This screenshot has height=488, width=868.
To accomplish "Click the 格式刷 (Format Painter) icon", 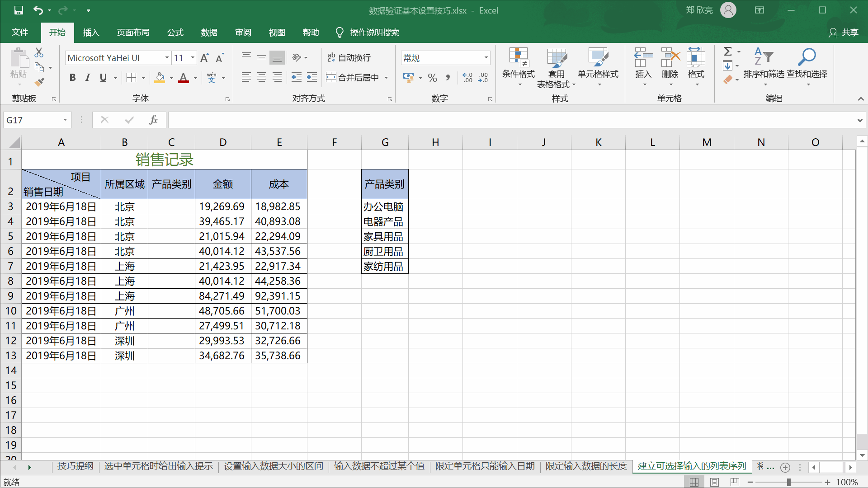I will [x=39, y=81].
